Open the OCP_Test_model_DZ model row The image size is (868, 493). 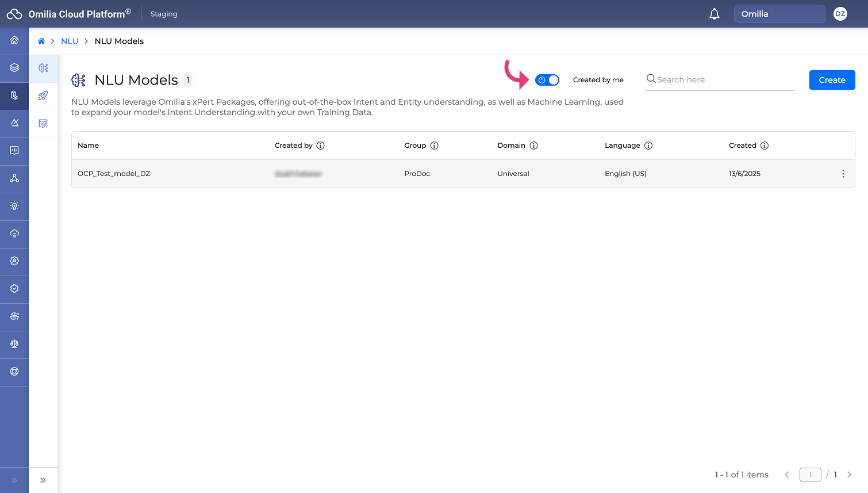click(114, 174)
